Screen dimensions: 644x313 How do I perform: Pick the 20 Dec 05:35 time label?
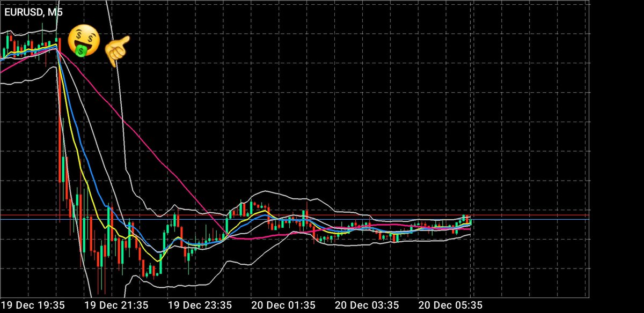coord(450,305)
